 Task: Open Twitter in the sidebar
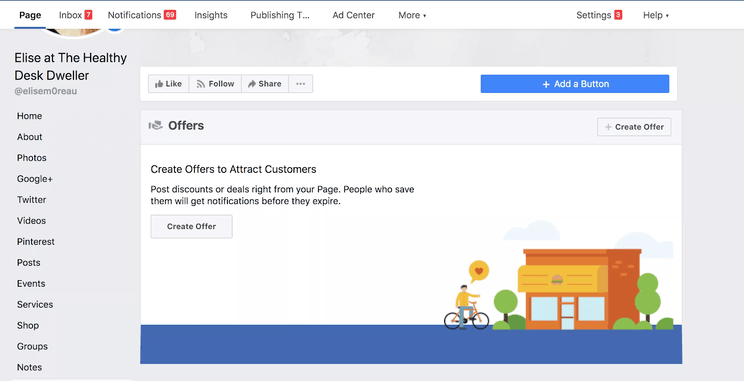tap(31, 200)
